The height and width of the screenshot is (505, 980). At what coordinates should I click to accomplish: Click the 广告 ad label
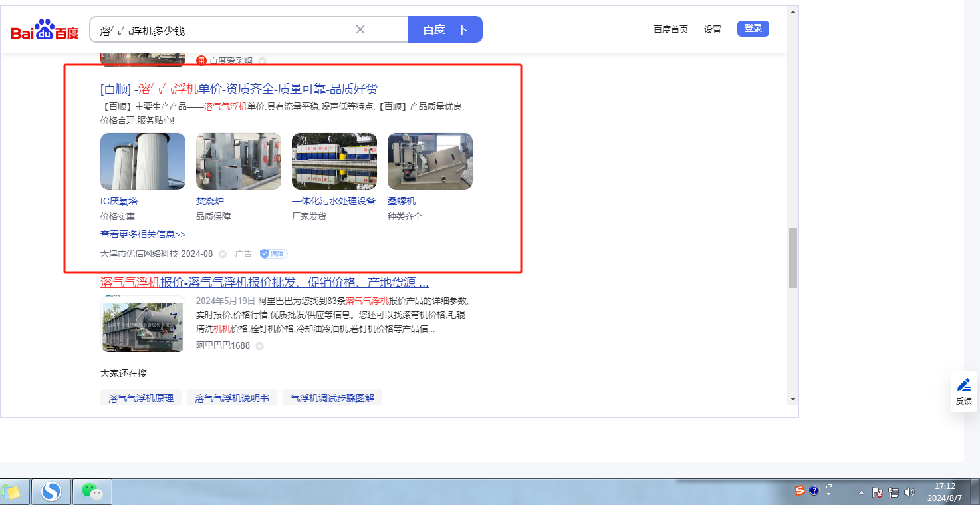pos(244,253)
